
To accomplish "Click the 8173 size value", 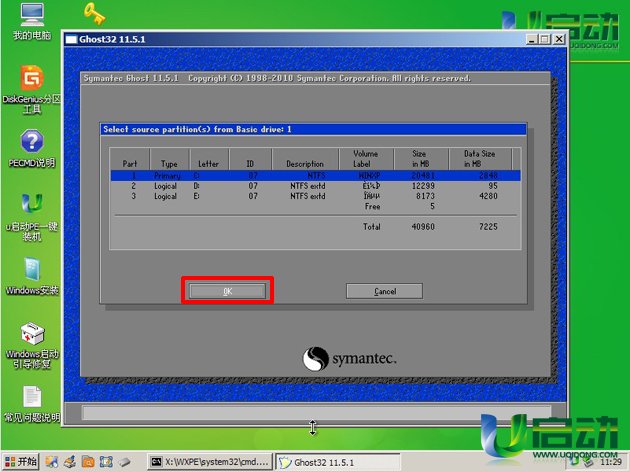I will [425, 196].
